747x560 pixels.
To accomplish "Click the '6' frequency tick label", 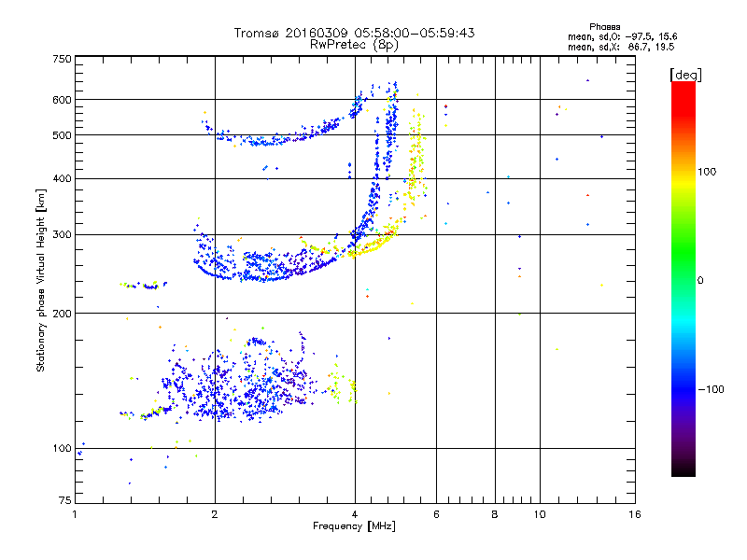I will [436, 514].
